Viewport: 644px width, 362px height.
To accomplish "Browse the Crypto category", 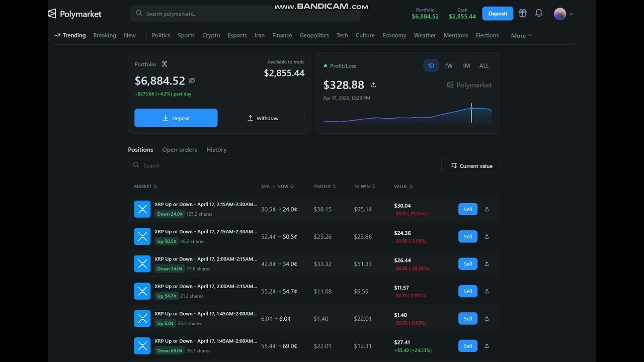I will click(x=211, y=35).
